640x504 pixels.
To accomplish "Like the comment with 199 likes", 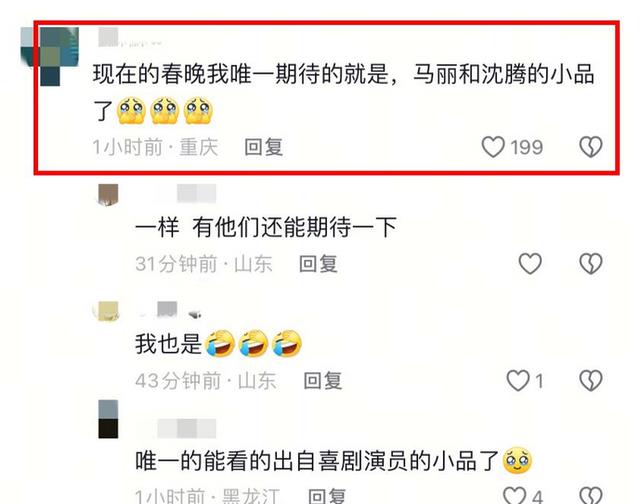I will pyautogui.click(x=493, y=147).
